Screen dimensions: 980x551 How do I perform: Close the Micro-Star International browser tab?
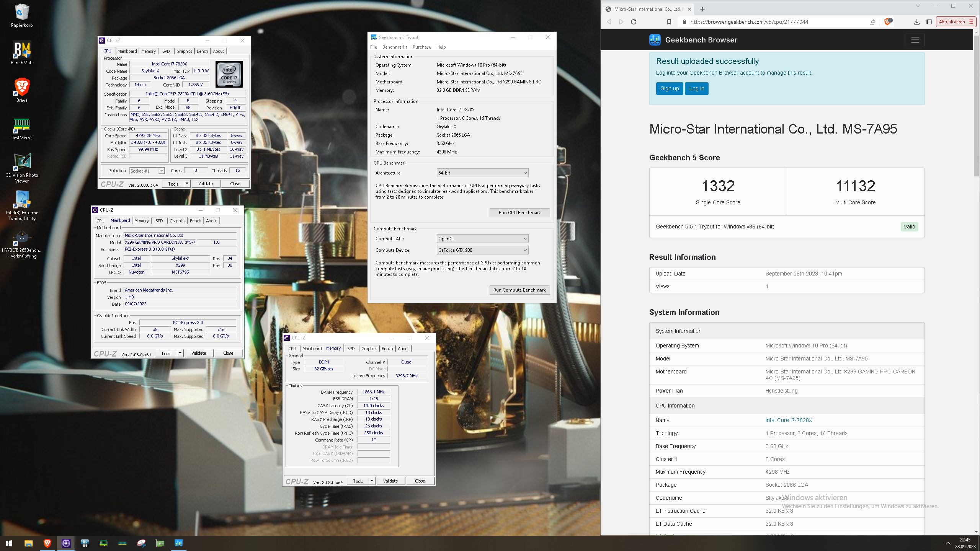pyautogui.click(x=689, y=9)
